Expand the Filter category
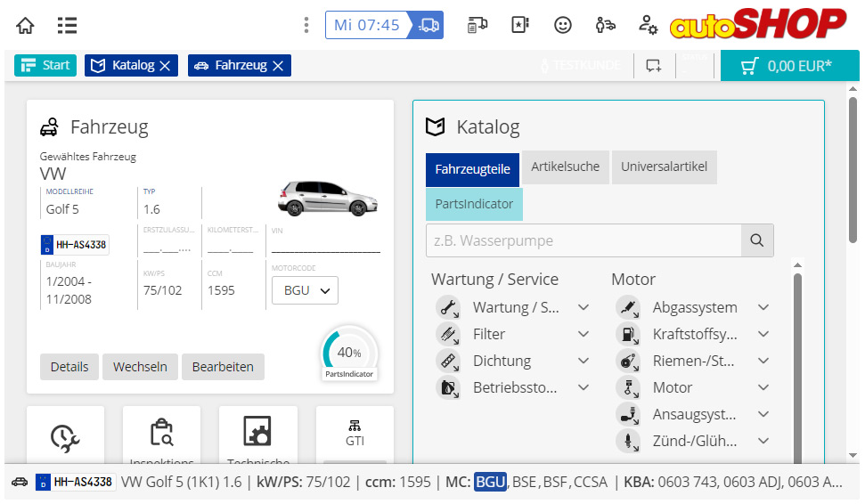Image resolution: width=865 pixels, height=504 pixels. (583, 334)
